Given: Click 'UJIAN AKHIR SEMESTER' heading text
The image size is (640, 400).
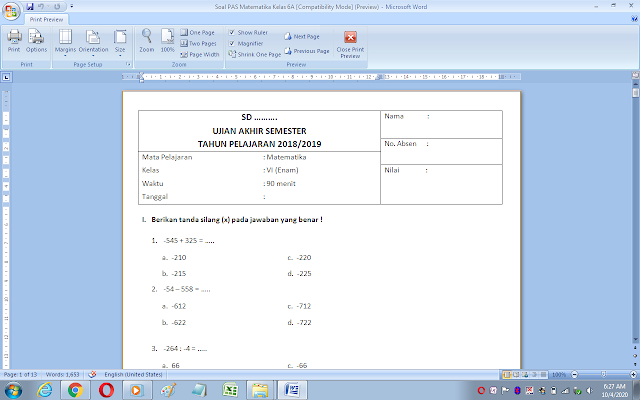Looking at the screenshot, I should pos(259,131).
